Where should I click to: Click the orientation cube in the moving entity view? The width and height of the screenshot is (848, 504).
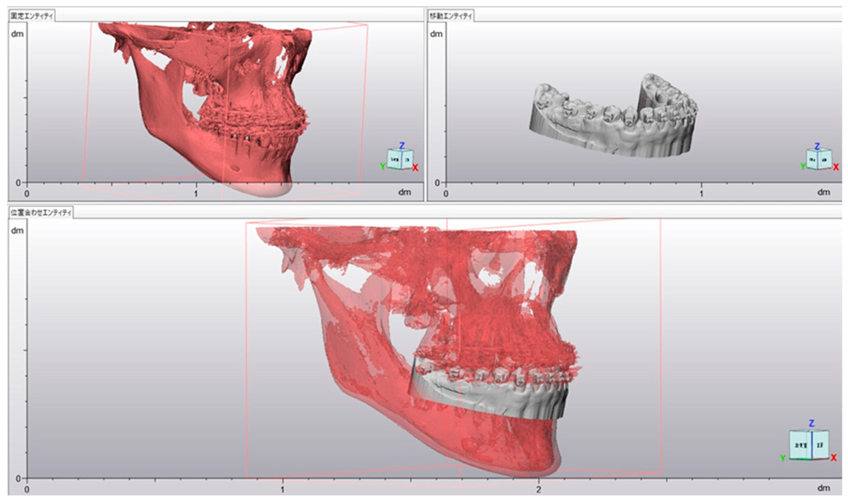(819, 159)
